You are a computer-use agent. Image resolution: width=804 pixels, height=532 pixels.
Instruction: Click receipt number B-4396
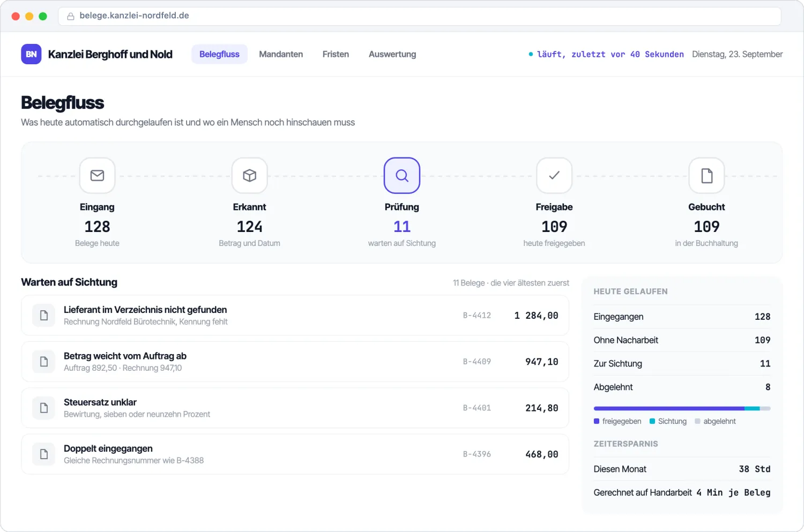pos(477,454)
